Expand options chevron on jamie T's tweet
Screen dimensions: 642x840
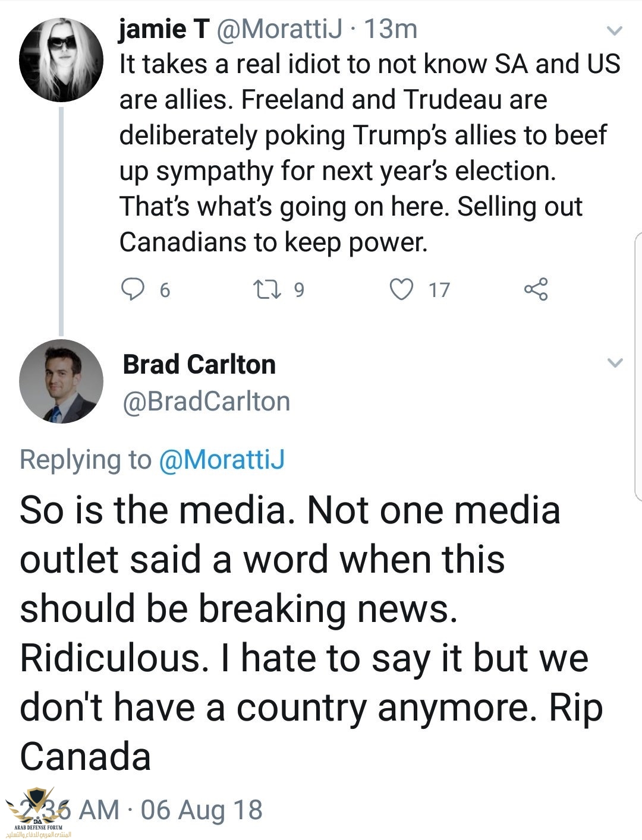click(615, 30)
